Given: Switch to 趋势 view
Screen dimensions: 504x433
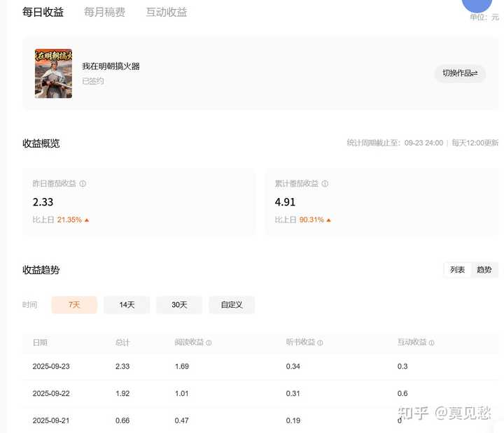Looking at the screenshot, I should pos(484,270).
